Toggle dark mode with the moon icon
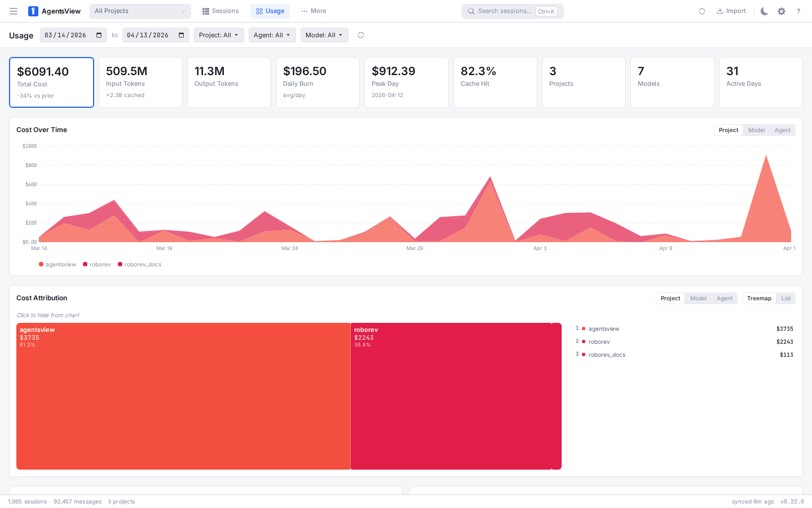The image size is (812, 508). point(764,11)
